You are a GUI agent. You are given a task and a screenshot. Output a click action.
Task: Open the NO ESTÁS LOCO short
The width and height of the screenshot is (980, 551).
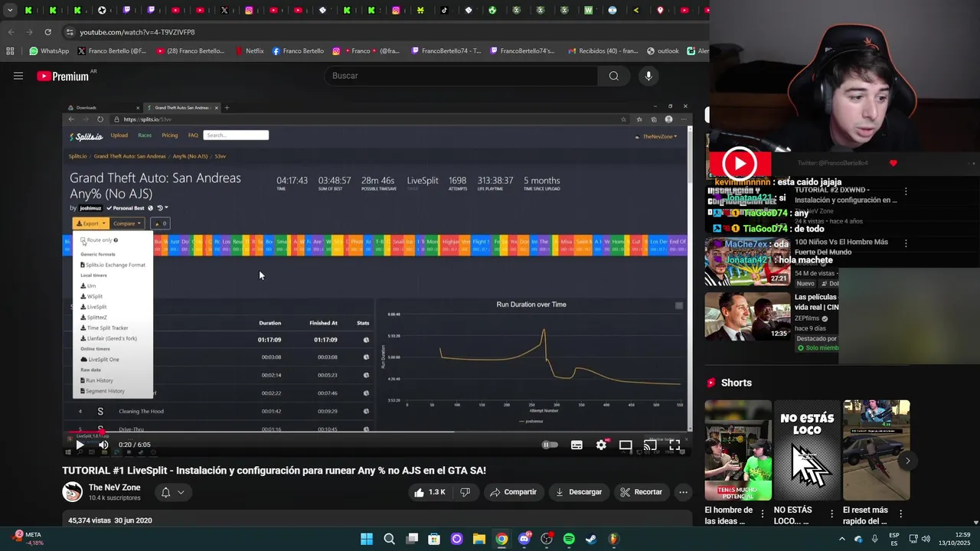[x=807, y=450]
